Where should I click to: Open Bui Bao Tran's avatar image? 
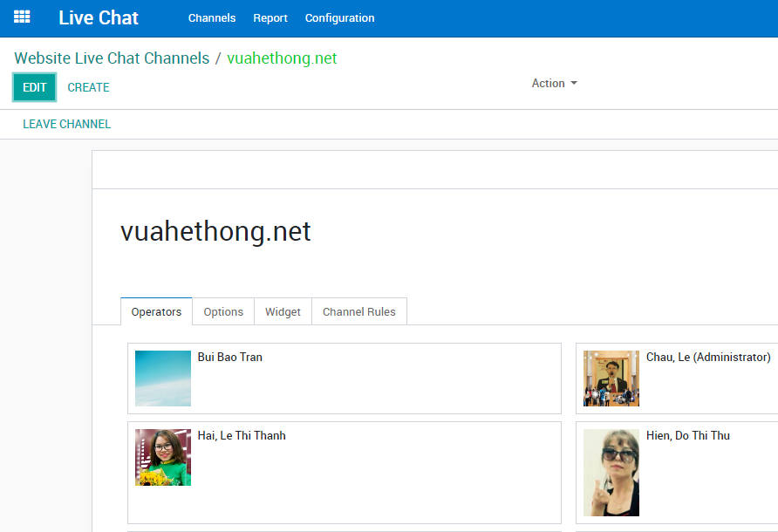click(163, 379)
